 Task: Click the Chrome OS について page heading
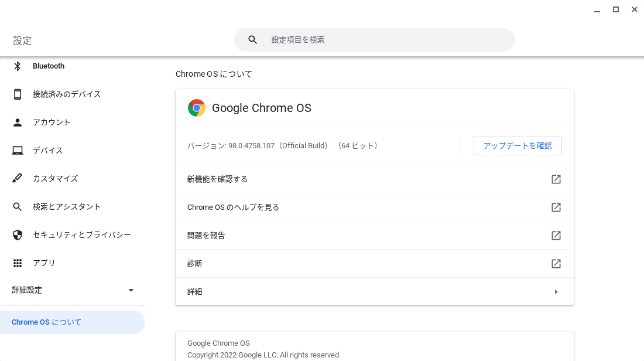pos(214,74)
